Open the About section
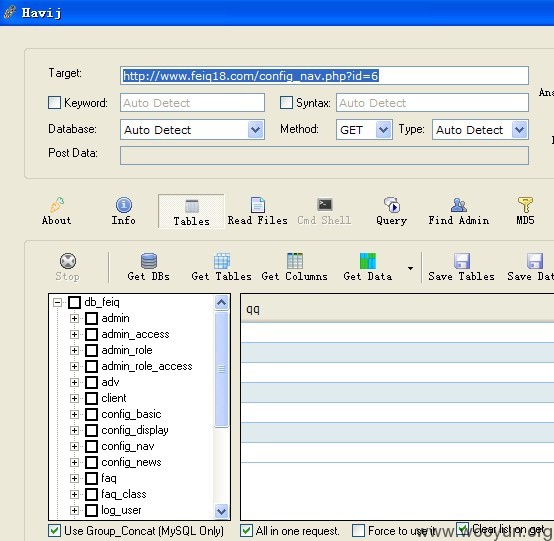Screen dimensions: 554x541 [x=57, y=211]
